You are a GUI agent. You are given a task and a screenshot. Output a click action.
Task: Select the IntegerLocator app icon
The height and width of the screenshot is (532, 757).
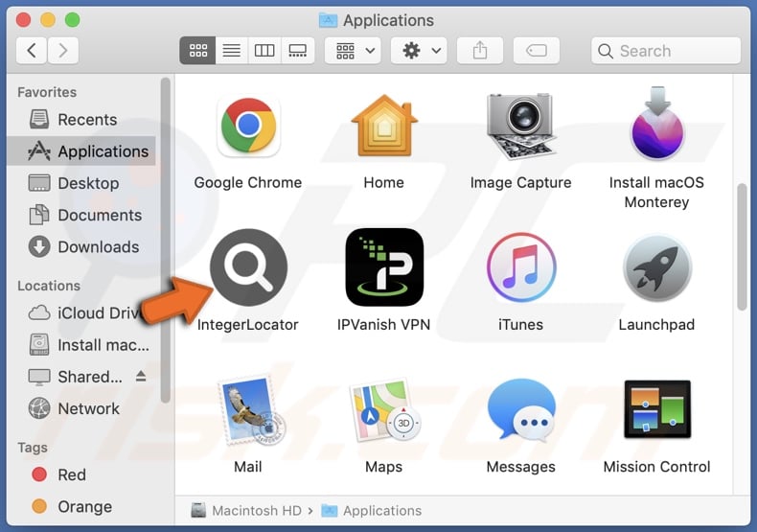coord(248,267)
